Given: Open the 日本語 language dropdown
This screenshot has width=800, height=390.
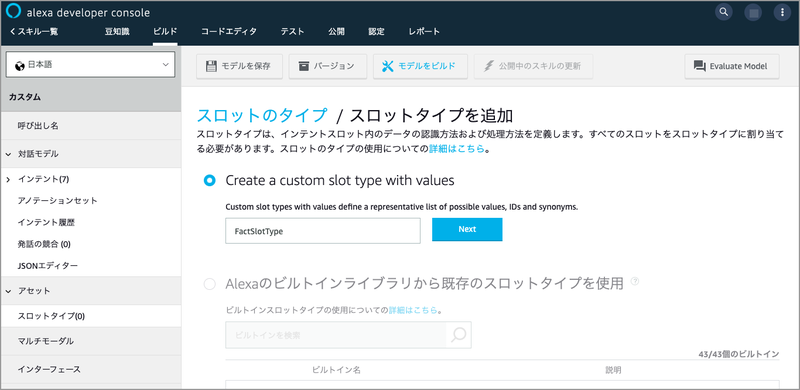Looking at the screenshot, I should pyautogui.click(x=90, y=65).
